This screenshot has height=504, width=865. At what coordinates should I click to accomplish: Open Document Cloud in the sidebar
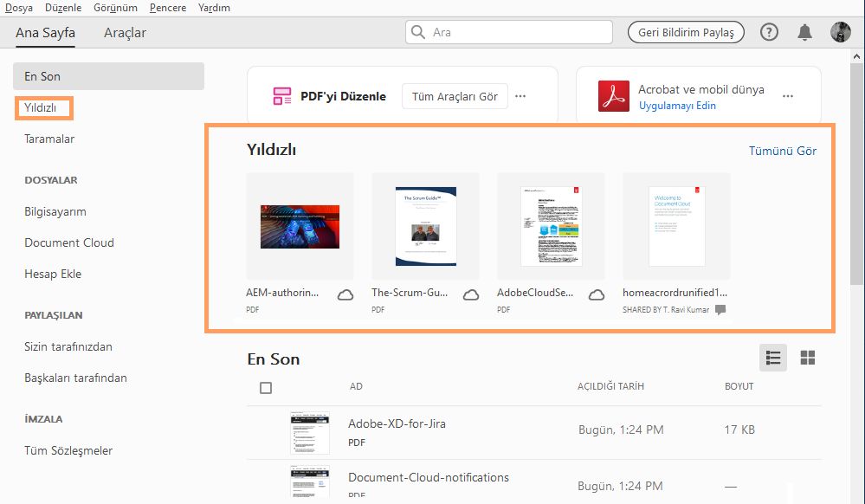point(69,242)
